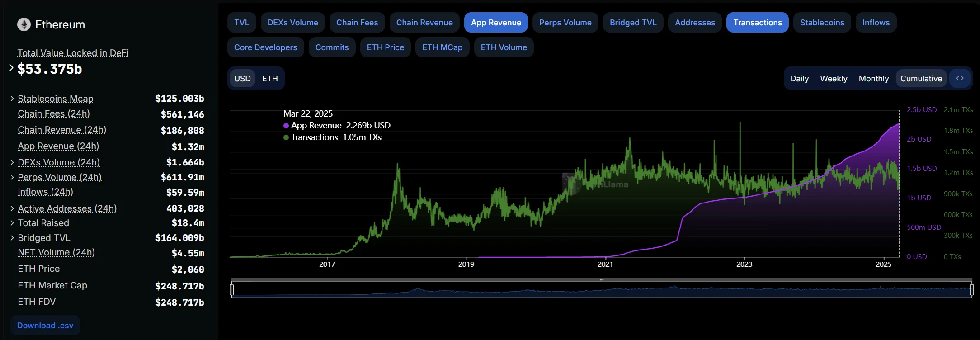Expand the Total Raised row

pos(12,223)
